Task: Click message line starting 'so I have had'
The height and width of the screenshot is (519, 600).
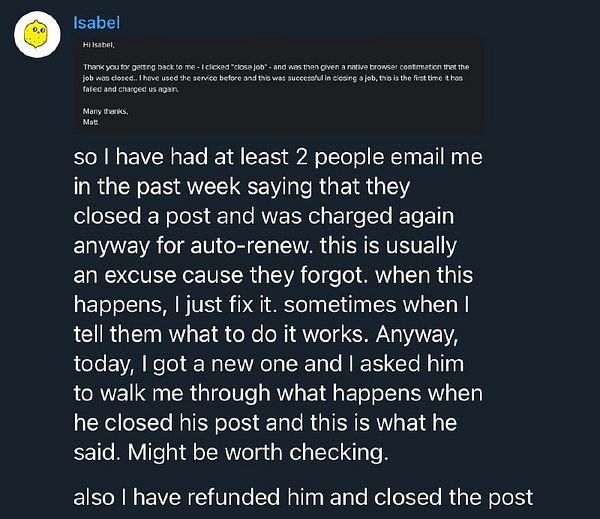Action: (x=278, y=157)
